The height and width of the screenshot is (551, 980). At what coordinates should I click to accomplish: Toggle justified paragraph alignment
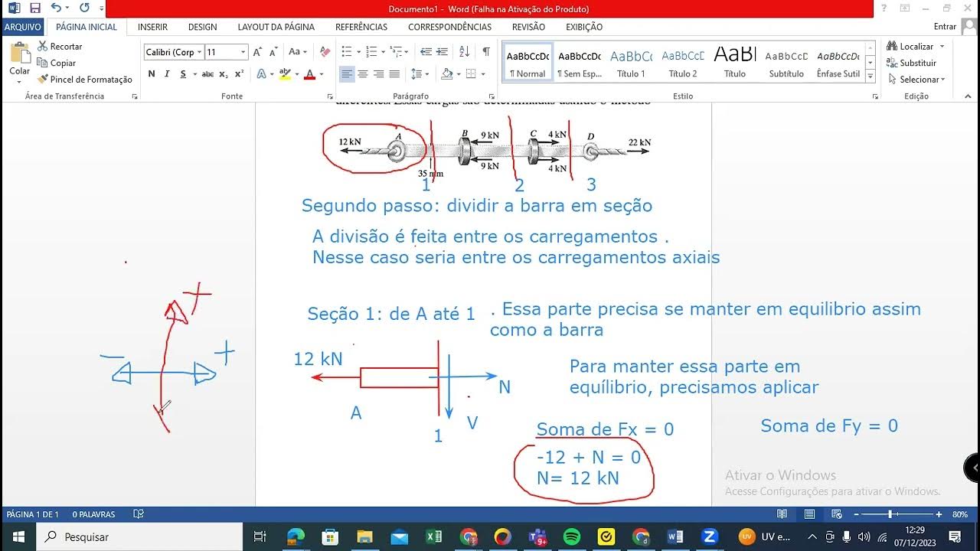pos(395,73)
